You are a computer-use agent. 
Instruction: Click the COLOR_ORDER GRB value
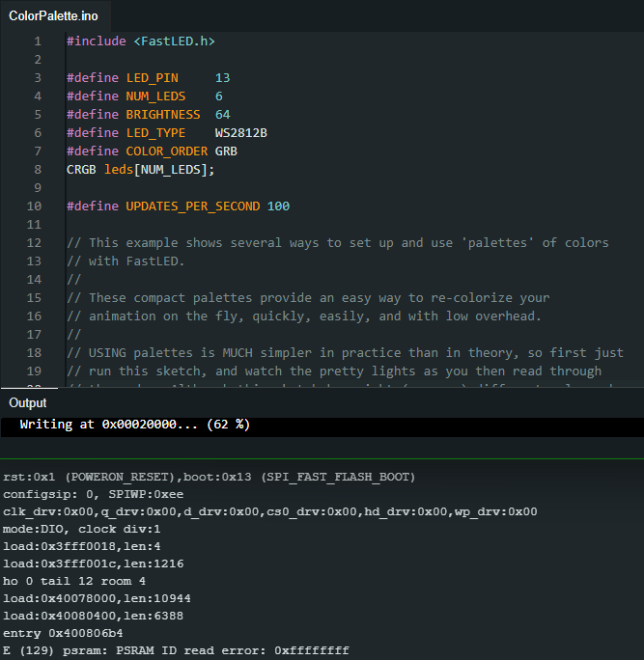pyautogui.click(x=226, y=151)
